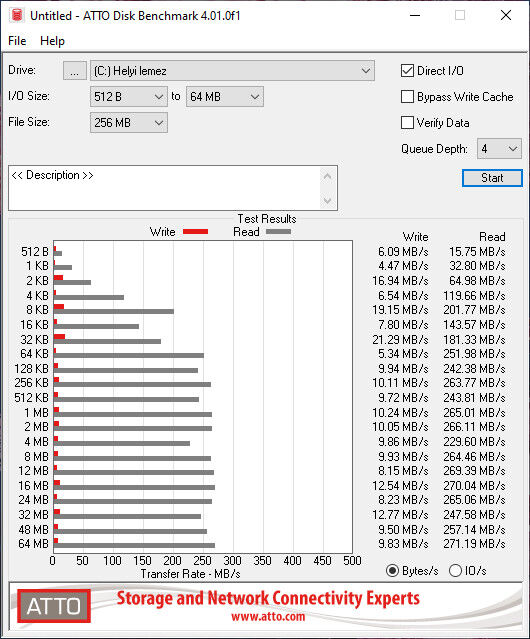Click write value 6.09 MB/s
Screen dimensions: 530x639
click(x=403, y=251)
